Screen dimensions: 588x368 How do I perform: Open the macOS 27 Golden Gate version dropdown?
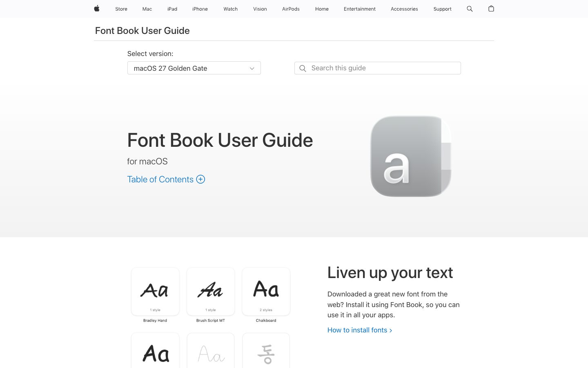(x=194, y=68)
